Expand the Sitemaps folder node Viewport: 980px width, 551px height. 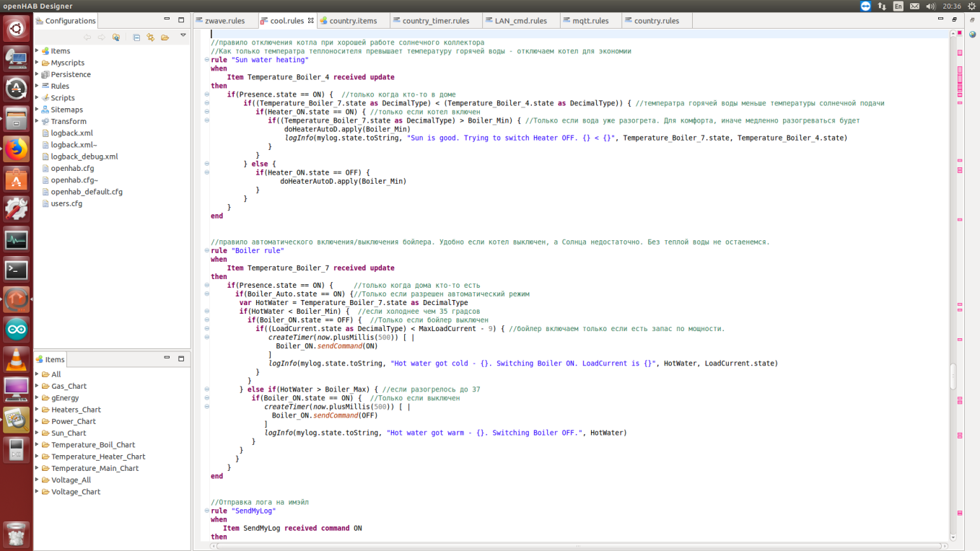tap(37, 110)
